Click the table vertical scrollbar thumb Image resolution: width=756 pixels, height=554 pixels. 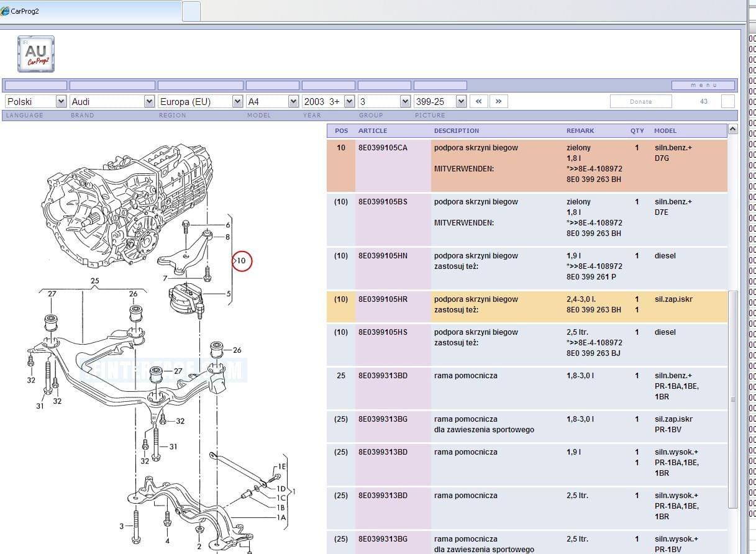click(x=732, y=399)
